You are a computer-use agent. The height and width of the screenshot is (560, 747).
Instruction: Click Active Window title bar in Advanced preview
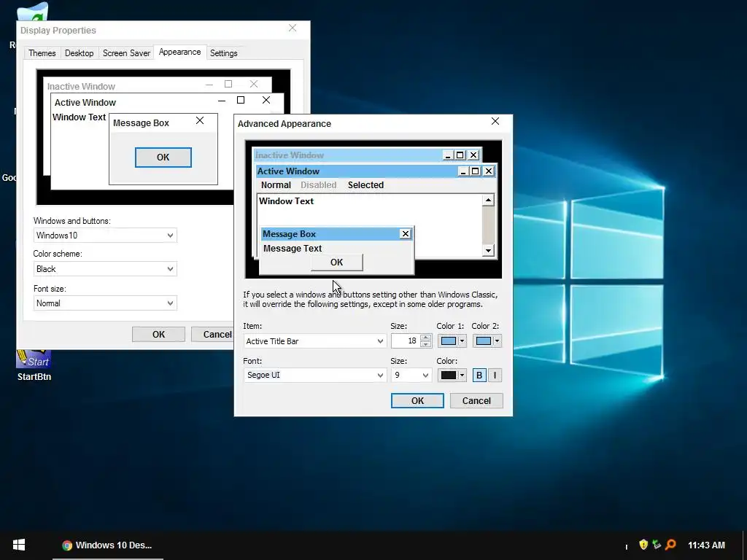click(x=357, y=171)
